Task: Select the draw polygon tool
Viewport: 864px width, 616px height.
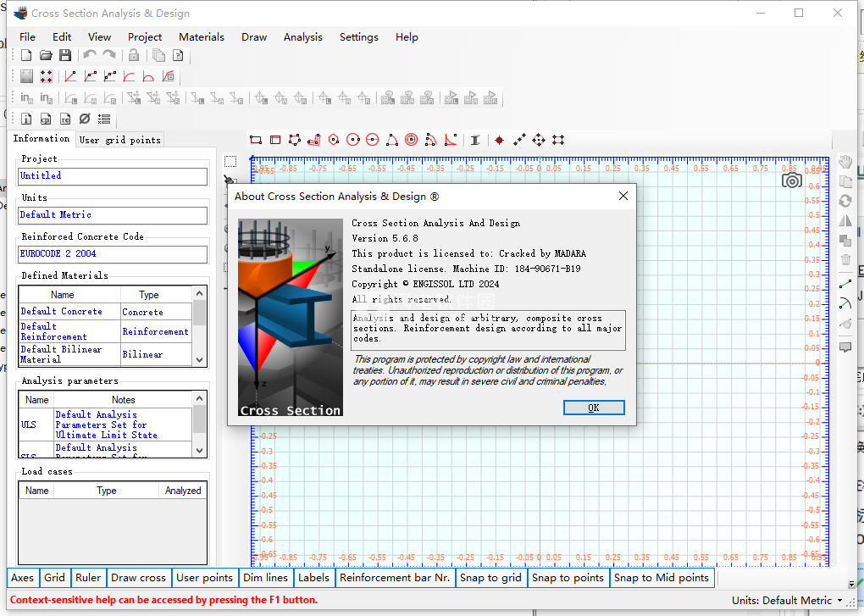Action: (x=295, y=140)
